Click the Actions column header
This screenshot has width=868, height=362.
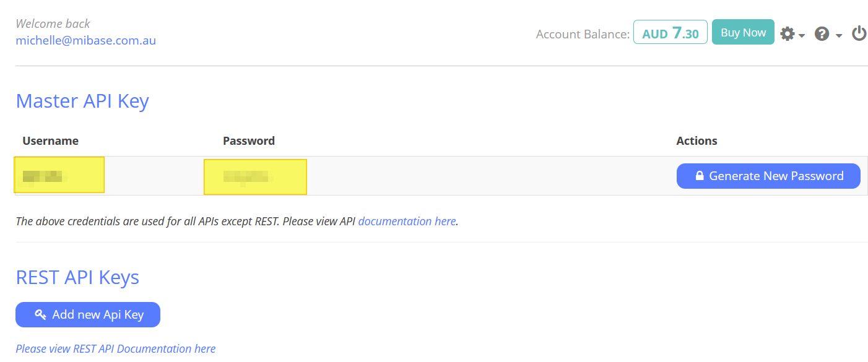point(697,141)
